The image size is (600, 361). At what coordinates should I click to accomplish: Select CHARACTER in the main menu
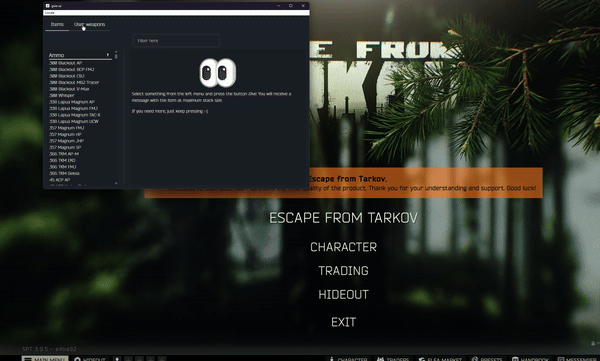(x=343, y=247)
